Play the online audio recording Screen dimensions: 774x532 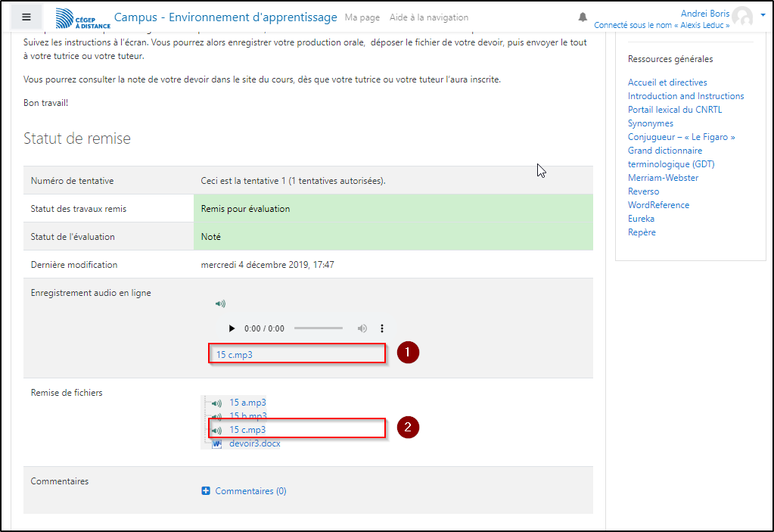coord(232,328)
